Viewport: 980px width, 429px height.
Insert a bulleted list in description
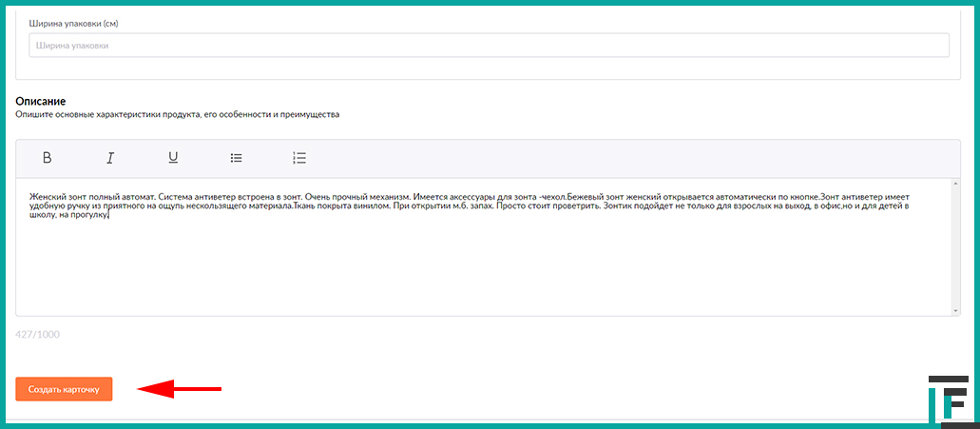[237, 158]
